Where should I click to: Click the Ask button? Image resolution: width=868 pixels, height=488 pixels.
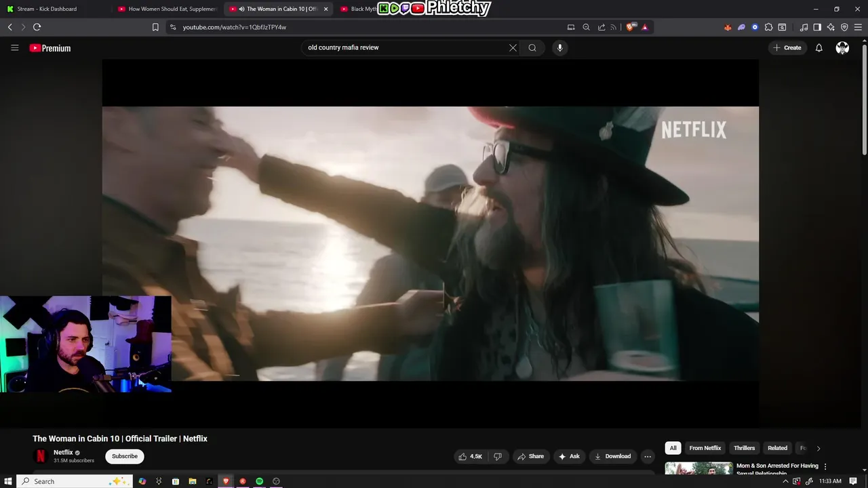(x=569, y=456)
